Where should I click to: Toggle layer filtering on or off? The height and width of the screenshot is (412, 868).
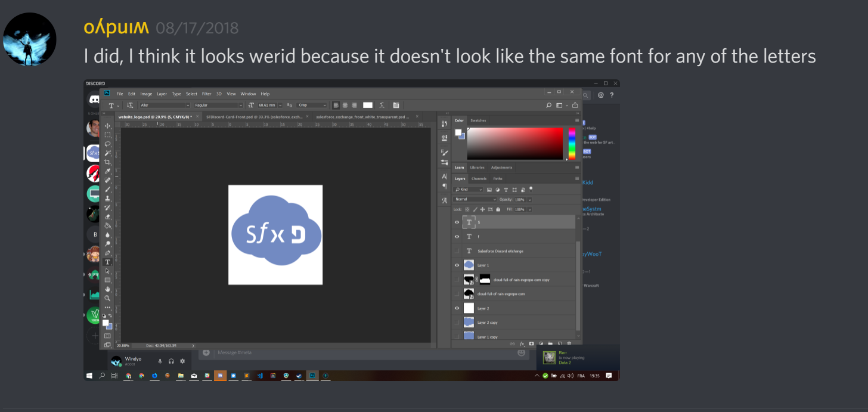[x=531, y=188]
